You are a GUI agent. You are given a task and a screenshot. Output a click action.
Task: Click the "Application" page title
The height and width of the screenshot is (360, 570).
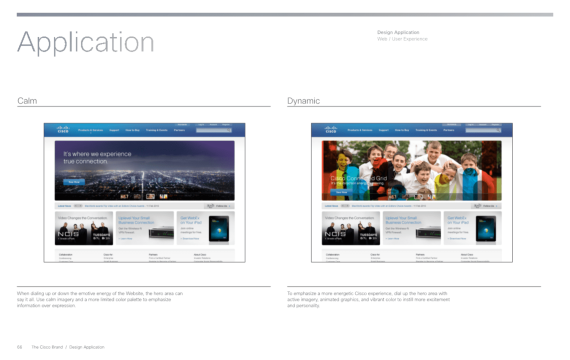86,43
